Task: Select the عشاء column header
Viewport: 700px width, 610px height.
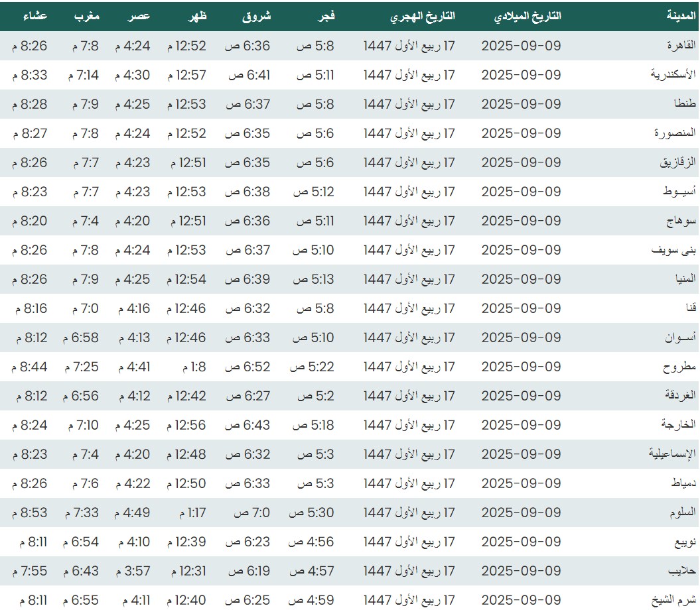Action: click(35, 17)
